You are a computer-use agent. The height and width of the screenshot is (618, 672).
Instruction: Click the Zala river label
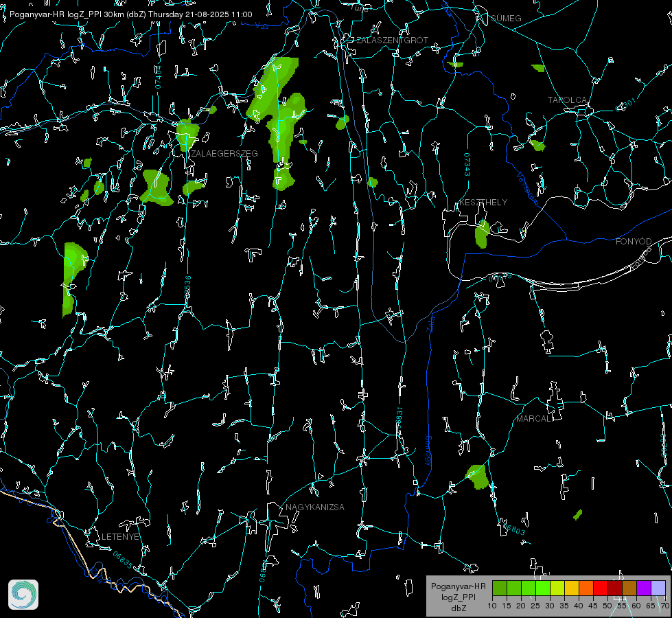tap(430, 323)
